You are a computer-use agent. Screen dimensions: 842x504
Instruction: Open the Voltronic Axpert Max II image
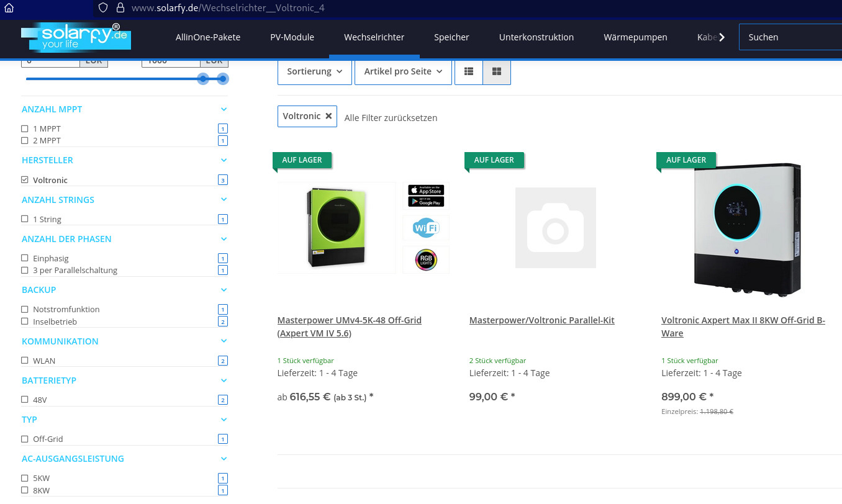point(747,230)
